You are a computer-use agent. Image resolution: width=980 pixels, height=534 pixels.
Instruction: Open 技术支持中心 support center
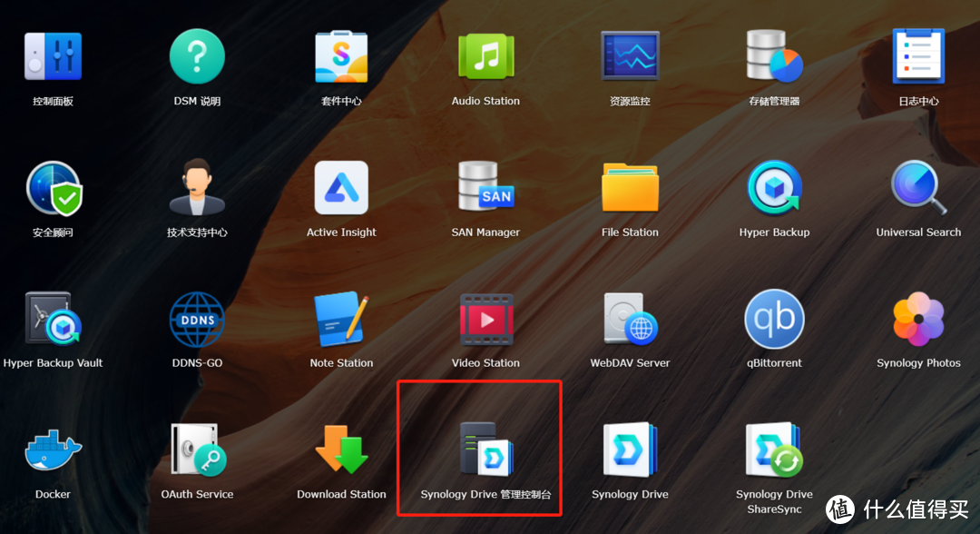[x=197, y=187]
